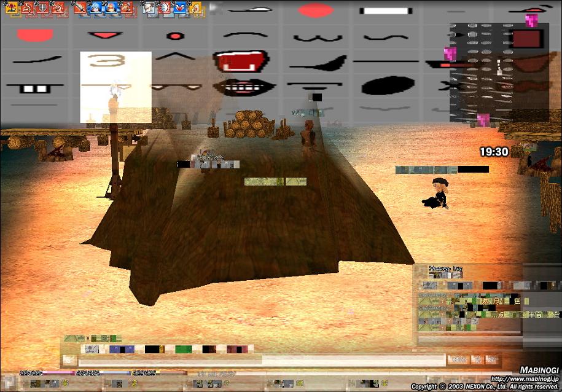Click the copyright 2003 NEXON text
This screenshot has width=562, height=392.
tap(485, 386)
